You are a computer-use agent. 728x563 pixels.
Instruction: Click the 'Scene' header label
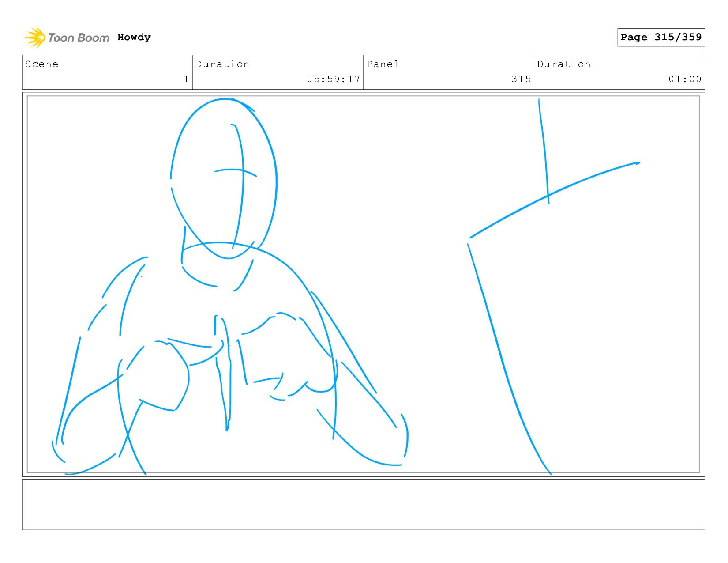click(41, 64)
